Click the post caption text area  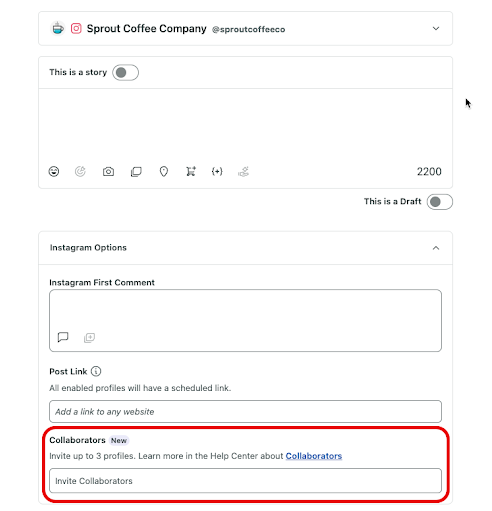(245, 124)
